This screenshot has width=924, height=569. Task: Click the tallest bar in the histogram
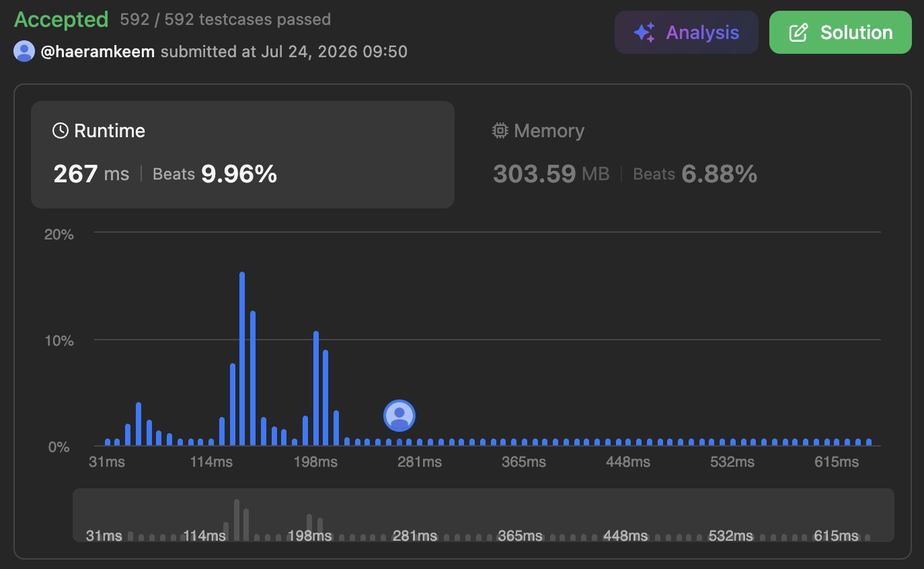[242, 358]
